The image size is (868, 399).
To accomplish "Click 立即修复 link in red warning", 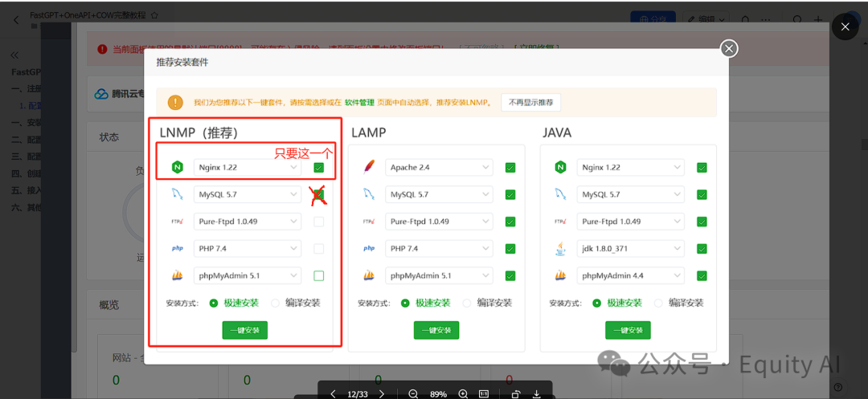I will coord(536,49).
